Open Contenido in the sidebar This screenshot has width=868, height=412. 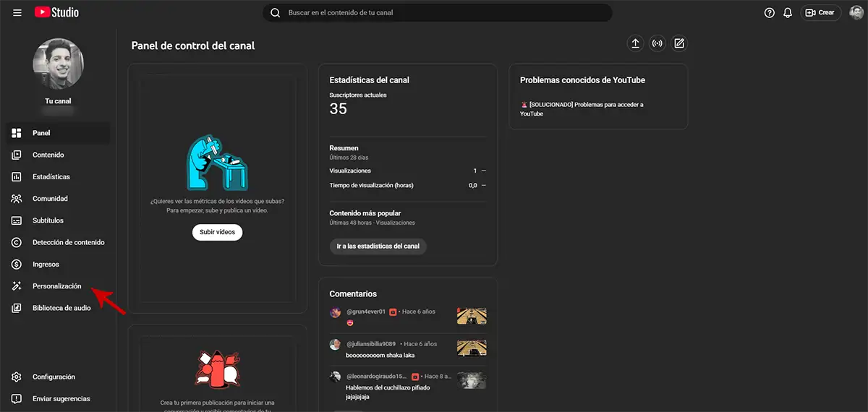pyautogui.click(x=58, y=155)
